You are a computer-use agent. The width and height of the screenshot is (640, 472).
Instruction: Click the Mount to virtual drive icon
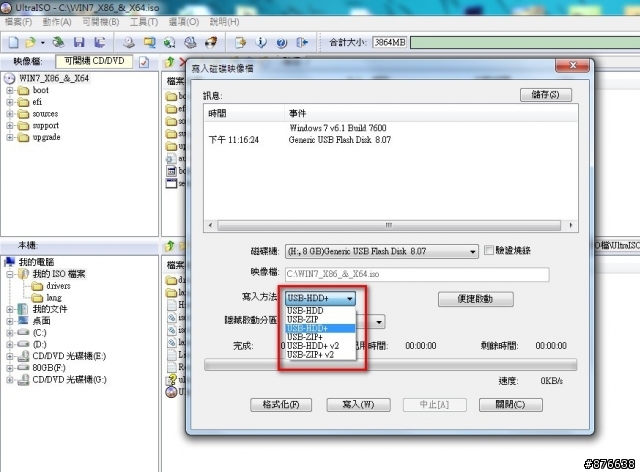point(190,42)
